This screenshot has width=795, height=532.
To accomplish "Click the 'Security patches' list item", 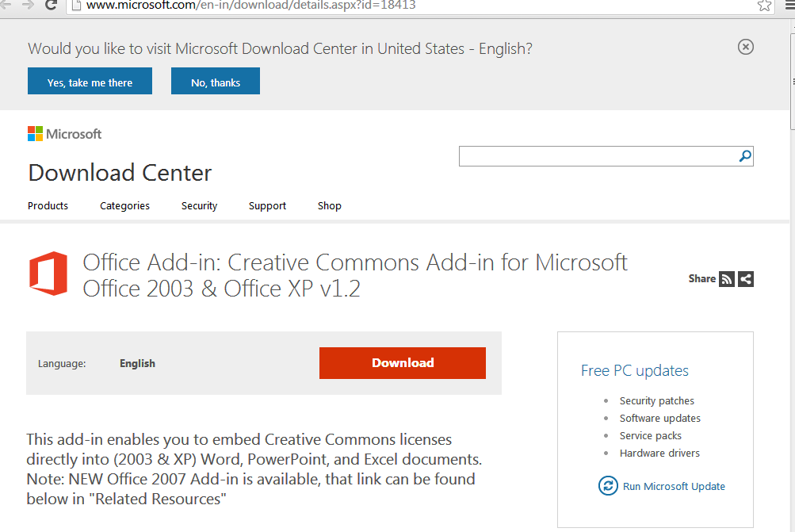I will tap(656, 400).
